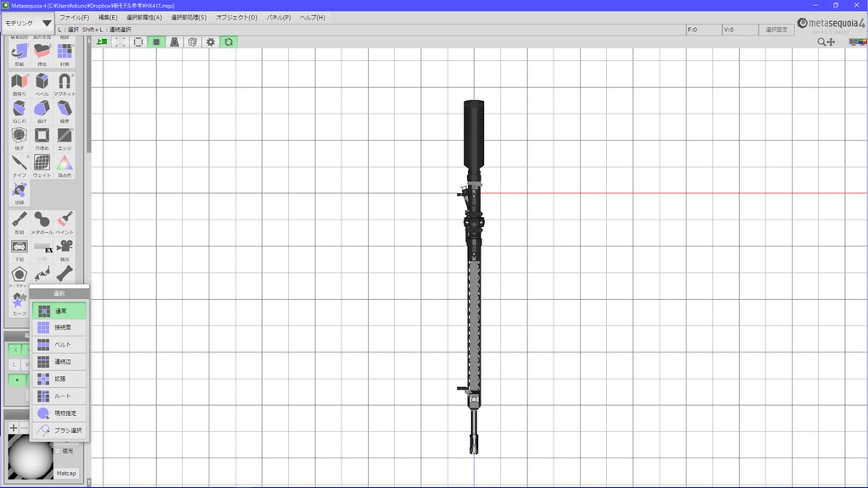Click the zoom magnifier icon in the top right
This screenshot has height=488, width=868.
[x=821, y=42]
